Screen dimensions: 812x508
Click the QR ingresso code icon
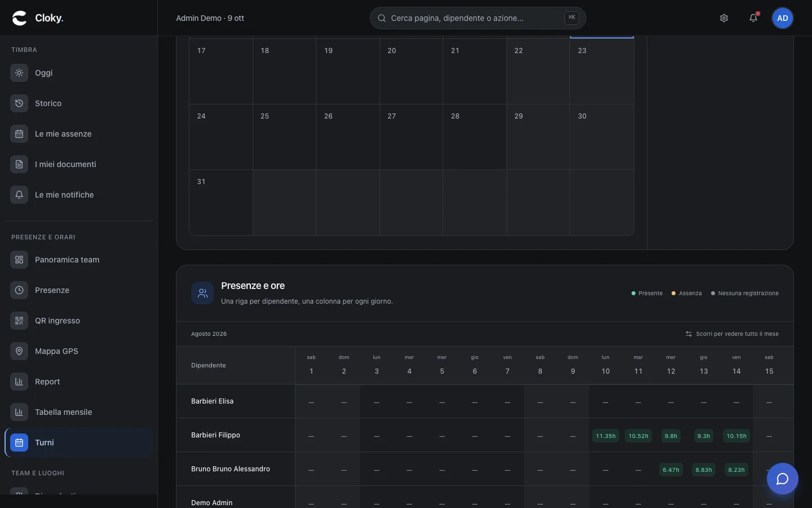19,321
